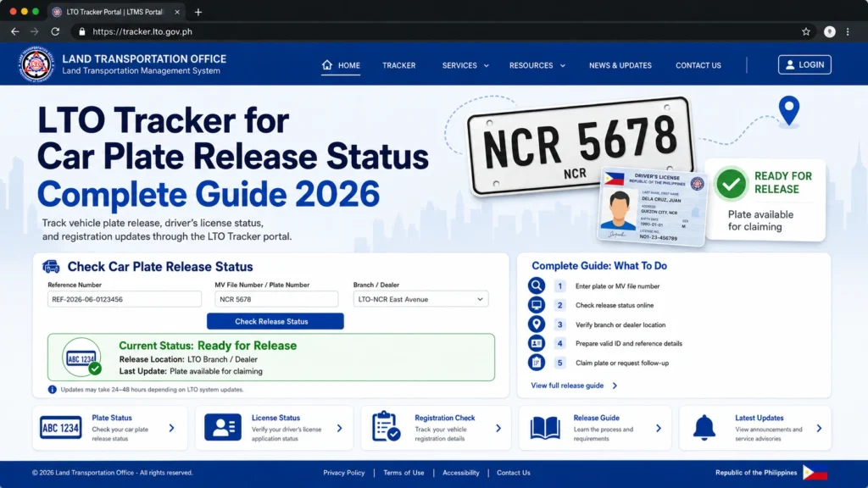Click the car icon beside Check Car Plate Release Status
This screenshot has height=488, width=868.
pyautogui.click(x=51, y=267)
